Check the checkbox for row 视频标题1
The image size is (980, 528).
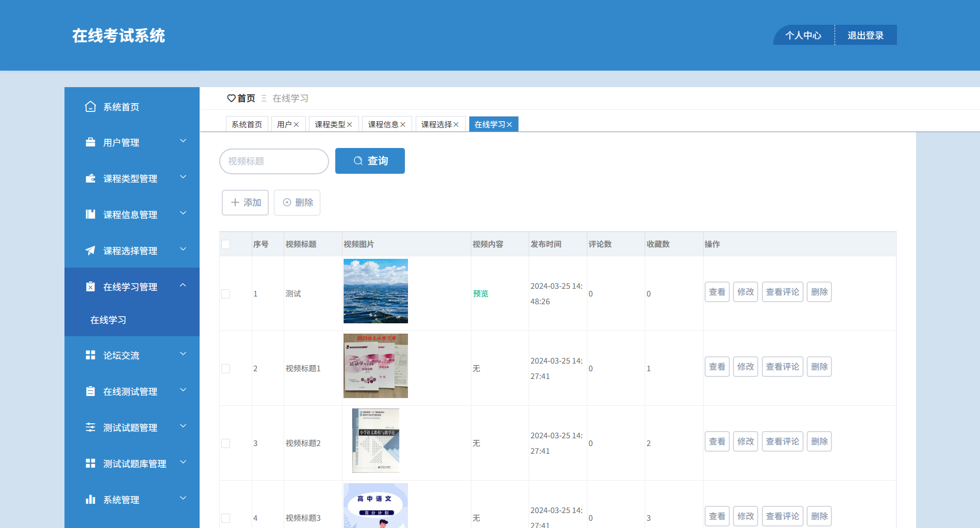226,369
